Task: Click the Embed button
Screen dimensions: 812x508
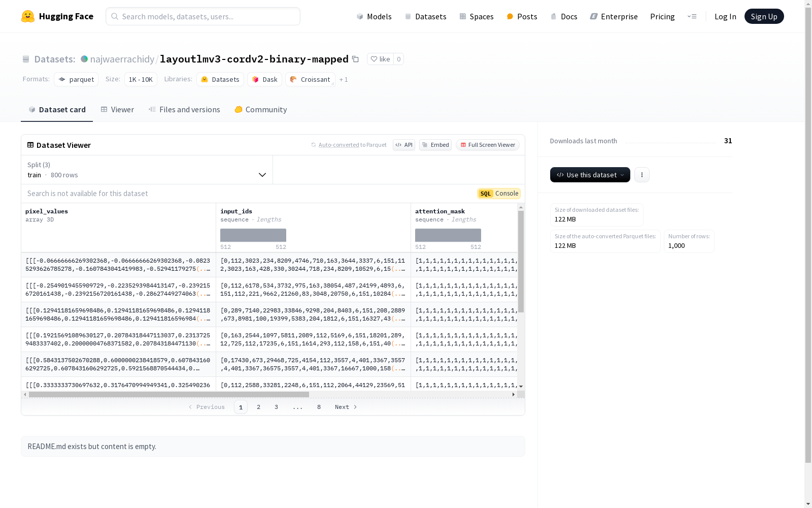Action: click(x=435, y=145)
